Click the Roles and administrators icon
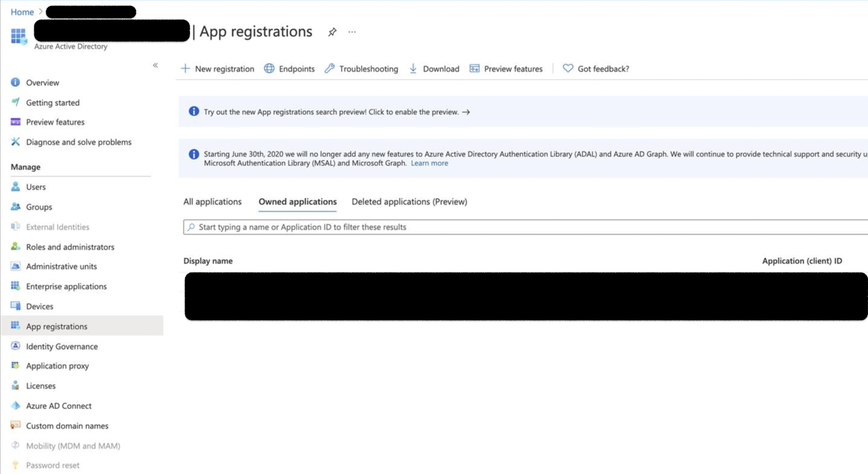The image size is (868, 474). click(15, 247)
